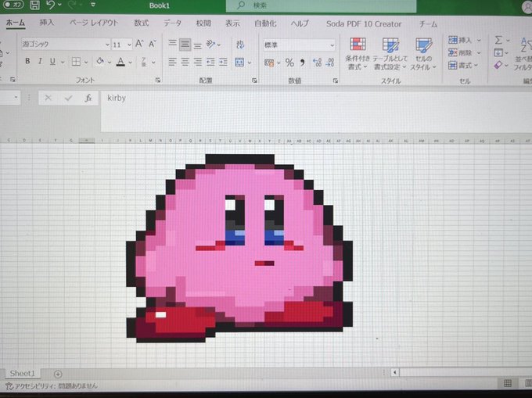This screenshot has height=398, width=532.
Task: Decrease font size with smaller A icon
Action: coord(153,44)
